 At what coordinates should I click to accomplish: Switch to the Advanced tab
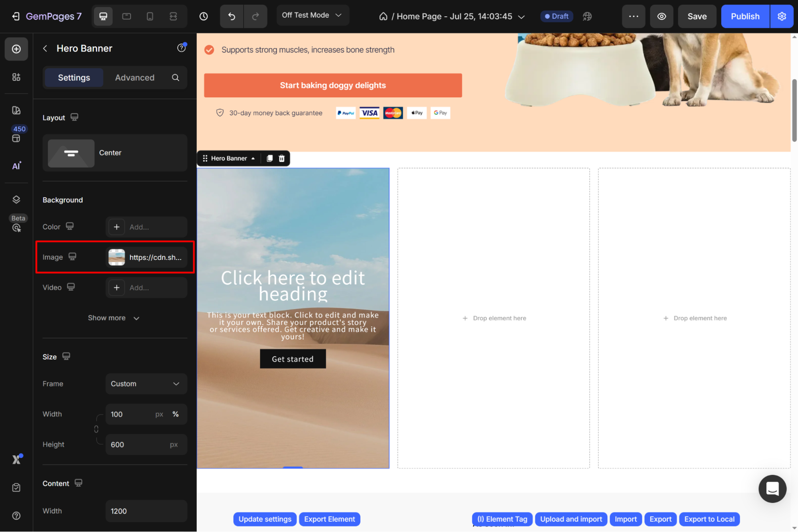135,77
